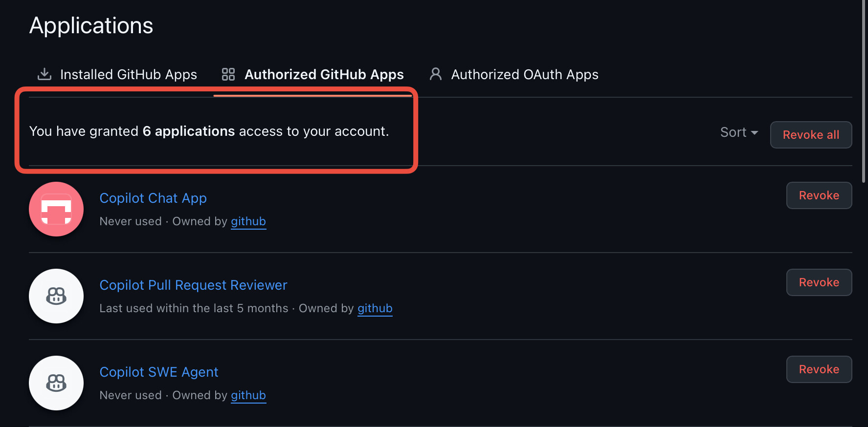868x427 pixels.
Task: Open the Authorized OAuth Apps tab
Action: tap(524, 74)
